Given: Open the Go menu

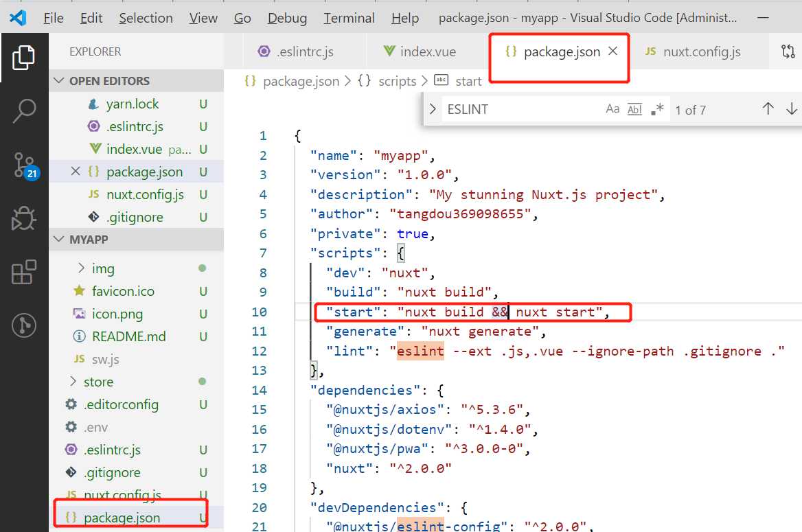Looking at the screenshot, I should click(x=242, y=18).
